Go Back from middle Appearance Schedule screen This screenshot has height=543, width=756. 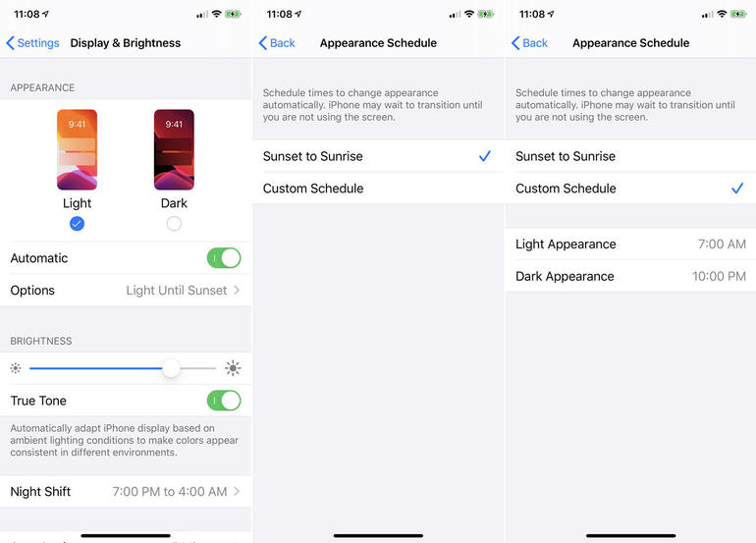tap(277, 43)
